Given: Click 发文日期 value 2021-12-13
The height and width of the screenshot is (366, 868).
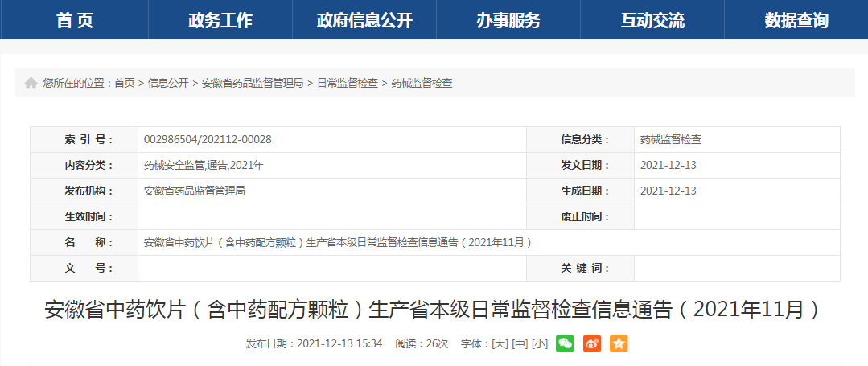Looking at the screenshot, I should tap(668, 165).
